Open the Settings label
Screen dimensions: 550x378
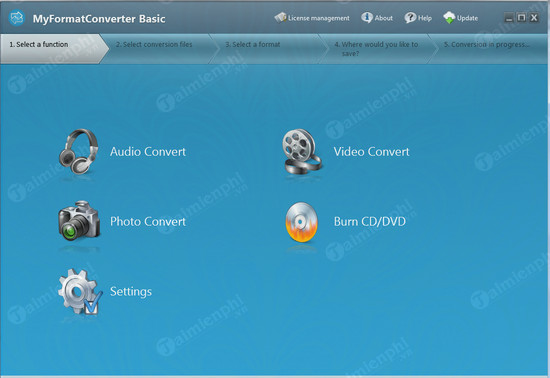pos(131,292)
